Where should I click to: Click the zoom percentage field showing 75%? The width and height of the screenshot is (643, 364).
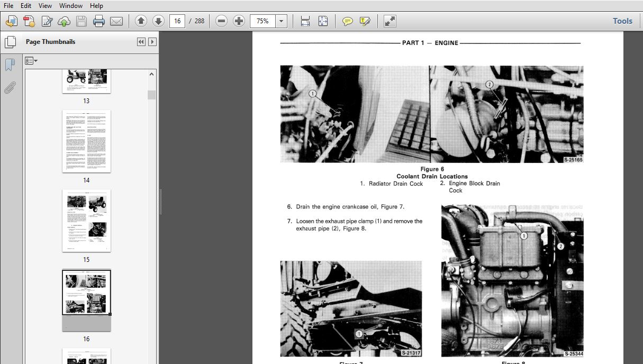[263, 21]
